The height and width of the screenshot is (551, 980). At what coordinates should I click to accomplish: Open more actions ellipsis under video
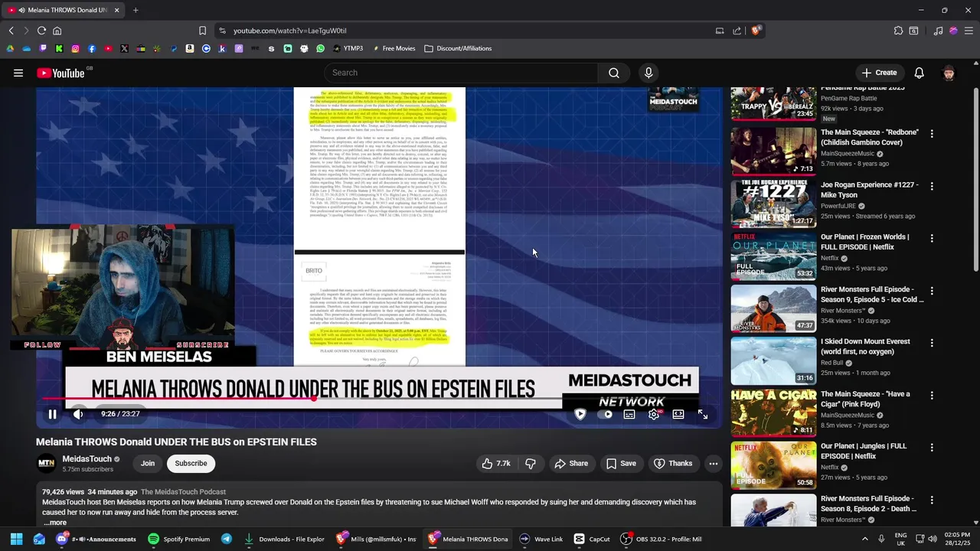point(714,463)
